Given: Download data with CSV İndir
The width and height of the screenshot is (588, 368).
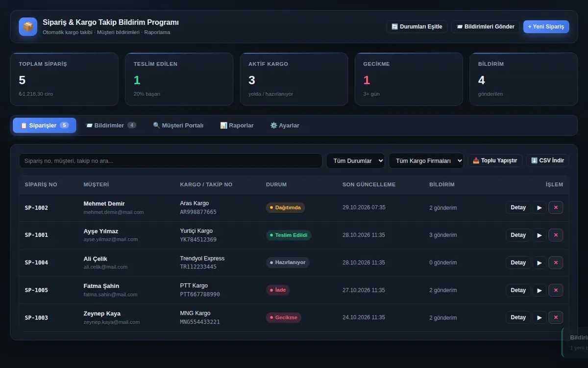Looking at the screenshot, I should coord(548,160).
